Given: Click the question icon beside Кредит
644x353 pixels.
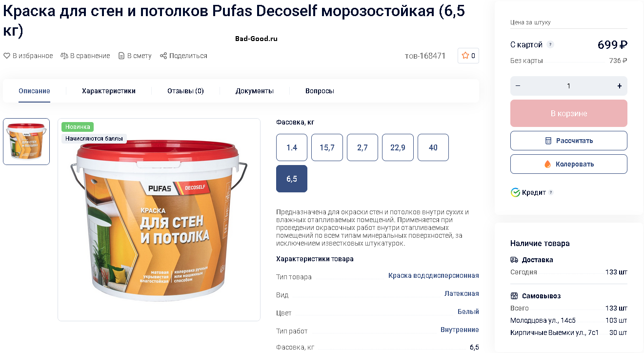Looking at the screenshot, I should [551, 192].
